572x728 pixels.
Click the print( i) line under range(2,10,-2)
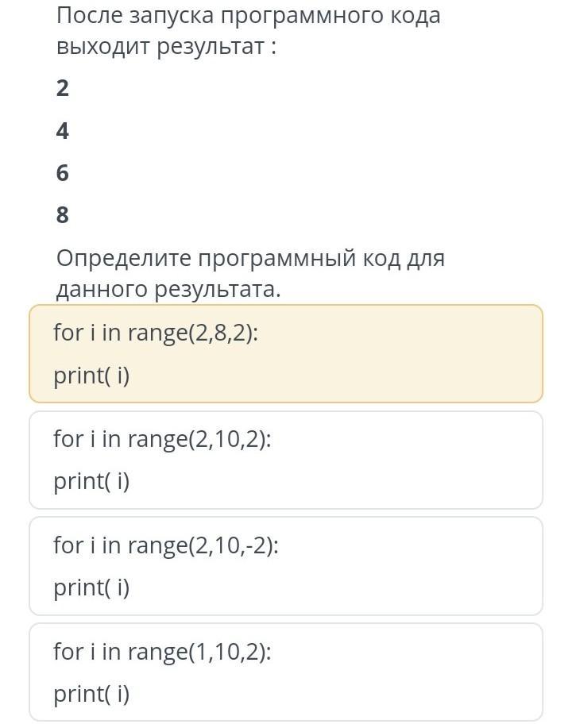point(91,587)
